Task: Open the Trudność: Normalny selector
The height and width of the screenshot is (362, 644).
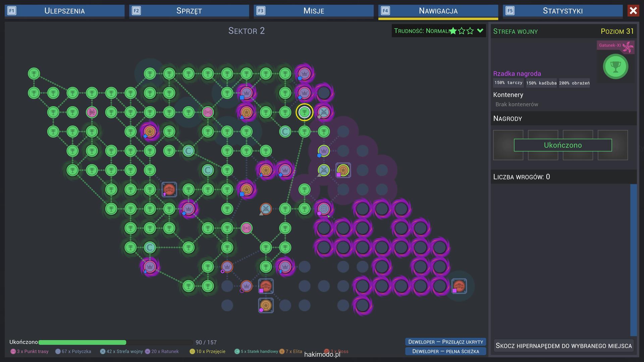Action: coord(422,31)
